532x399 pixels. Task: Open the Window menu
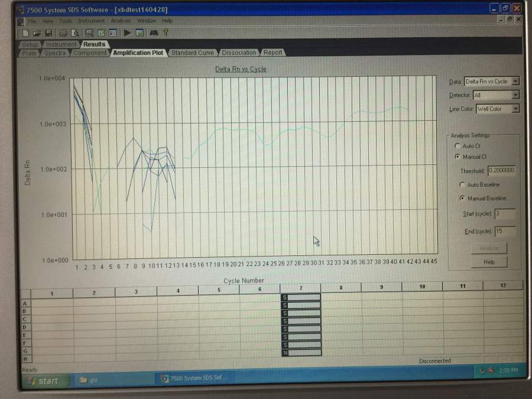coord(146,21)
